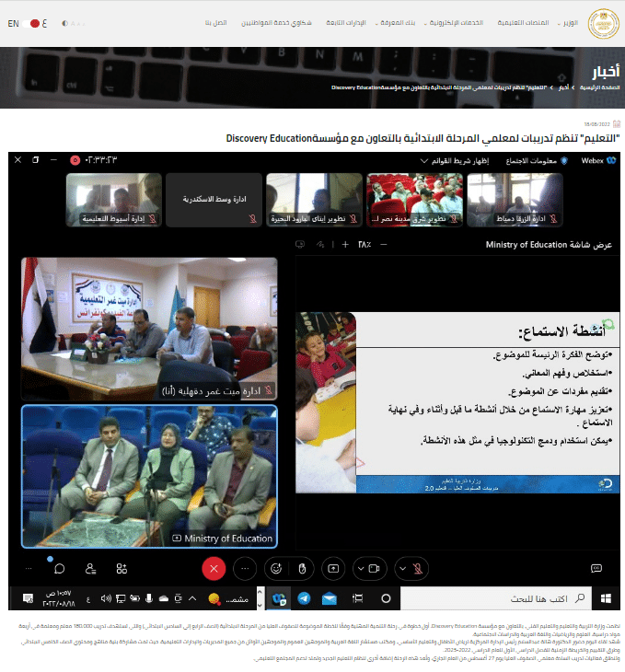Open the notification center icon

(28, 598)
